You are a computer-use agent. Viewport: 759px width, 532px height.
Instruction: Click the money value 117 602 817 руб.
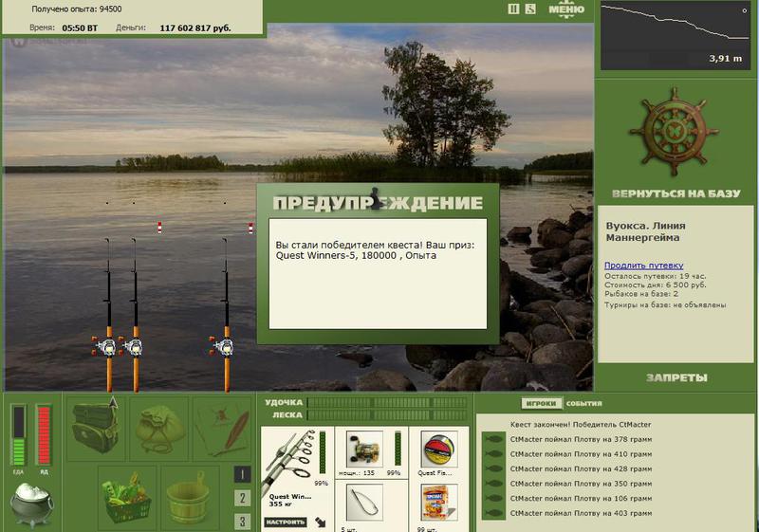tap(195, 28)
